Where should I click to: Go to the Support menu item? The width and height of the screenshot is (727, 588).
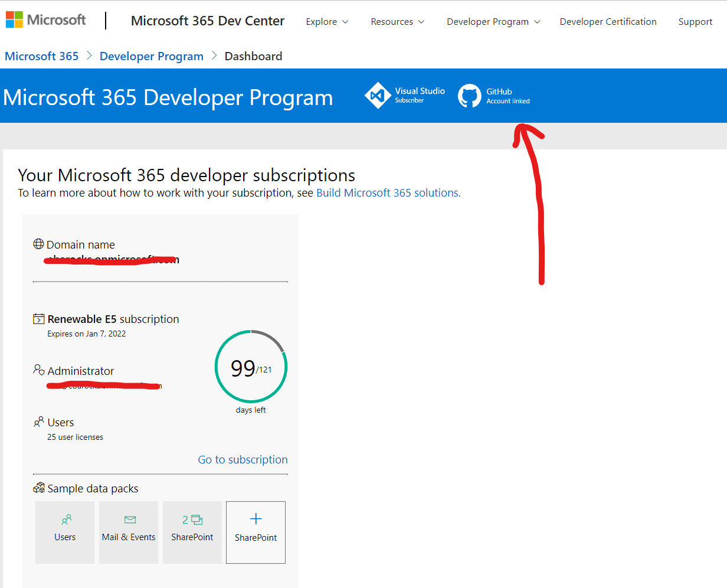695,22
